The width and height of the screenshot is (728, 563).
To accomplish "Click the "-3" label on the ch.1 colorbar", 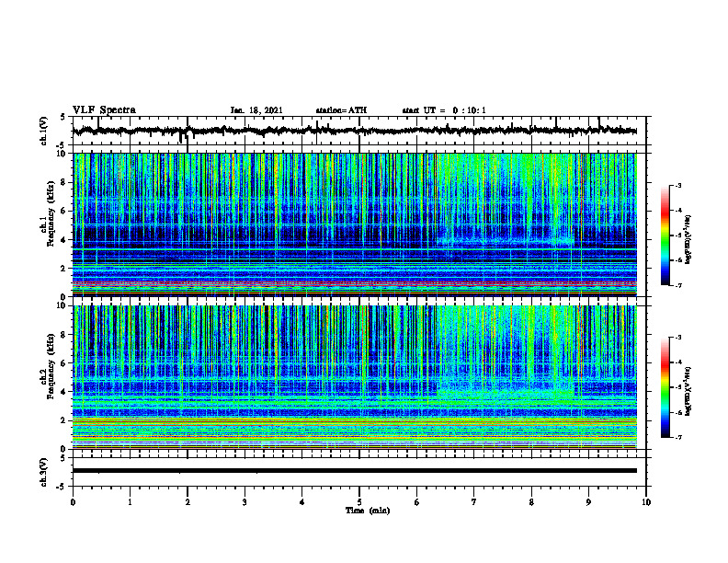I will pos(677,186).
